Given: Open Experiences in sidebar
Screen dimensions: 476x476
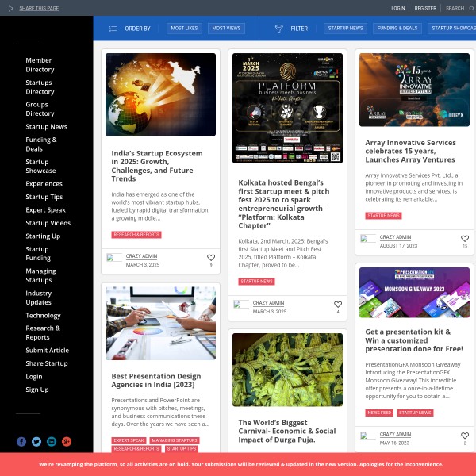Looking at the screenshot, I should pos(44,184).
